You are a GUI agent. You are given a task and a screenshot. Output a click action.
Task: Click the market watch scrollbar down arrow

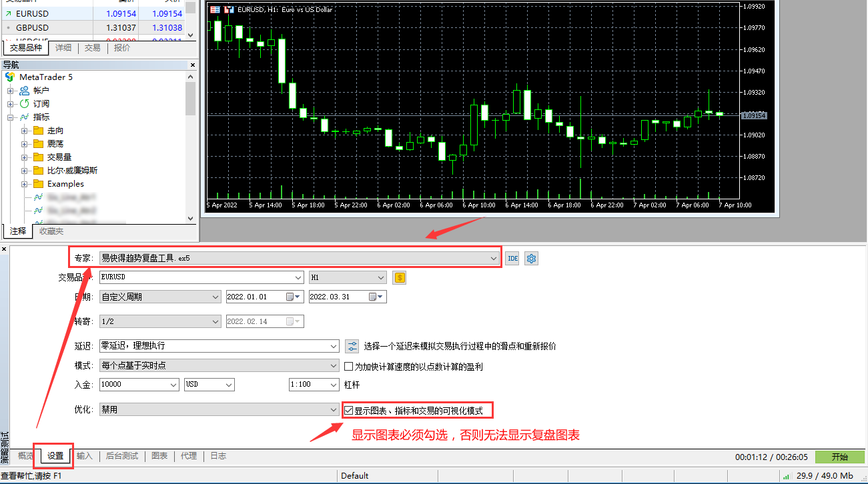click(x=191, y=35)
